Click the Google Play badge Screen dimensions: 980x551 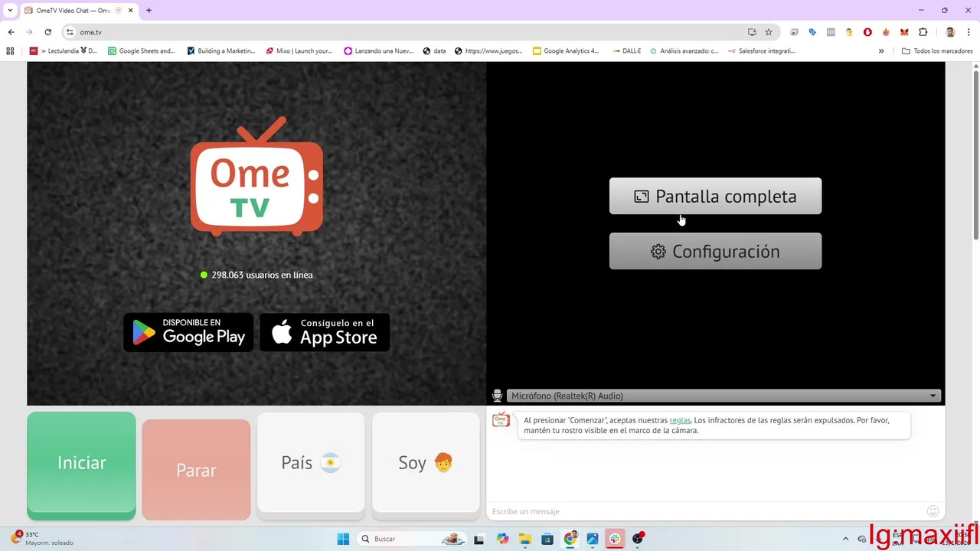(188, 332)
